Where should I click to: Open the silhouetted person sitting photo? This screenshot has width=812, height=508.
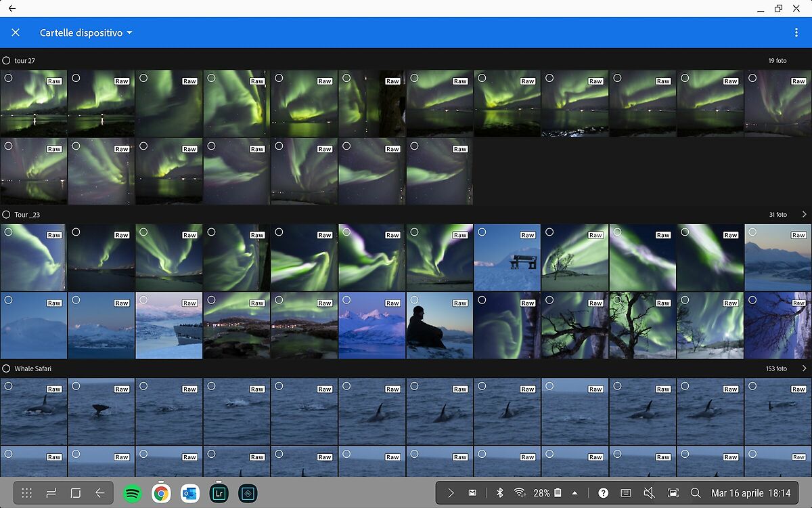coord(440,329)
